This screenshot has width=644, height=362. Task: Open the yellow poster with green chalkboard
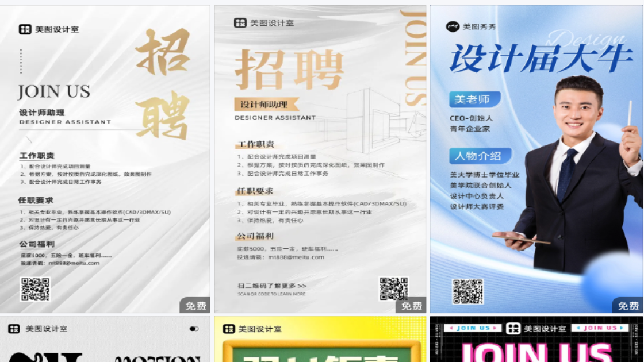click(320, 339)
